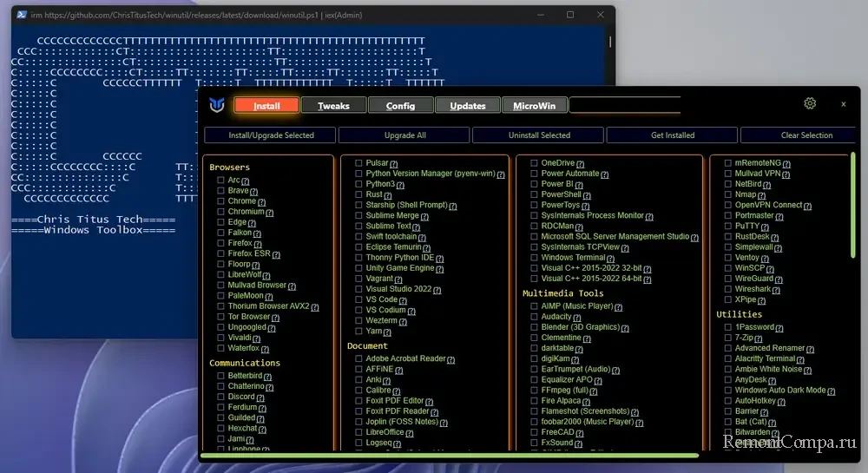Open the info (?) link next to Wireshark
Screen dimensions: 868x473
coord(776,290)
